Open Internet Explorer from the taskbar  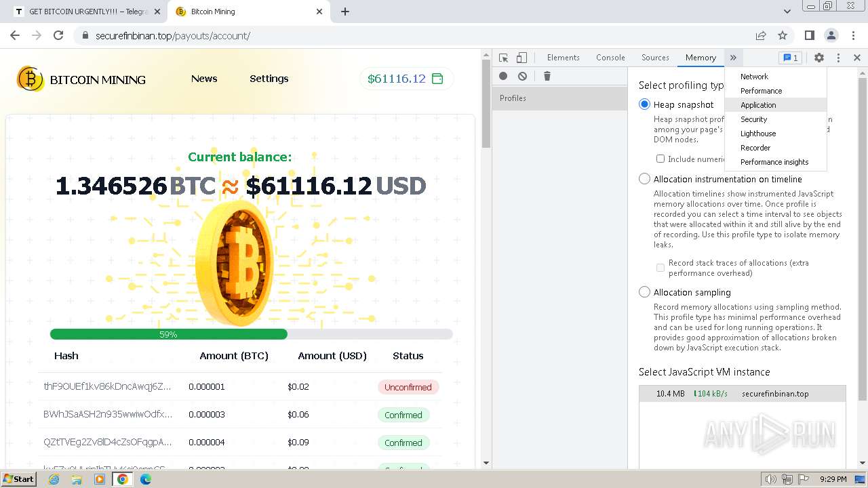click(x=54, y=479)
